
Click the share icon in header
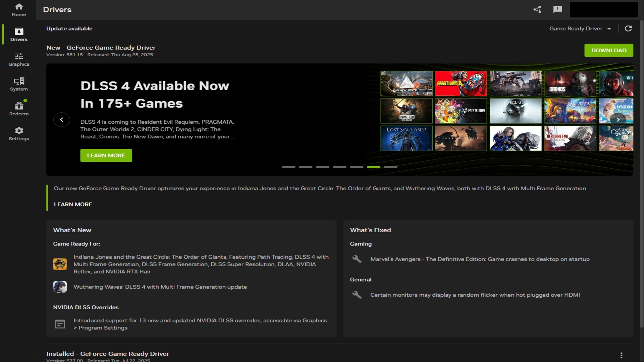pyautogui.click(x=537, y=9)
